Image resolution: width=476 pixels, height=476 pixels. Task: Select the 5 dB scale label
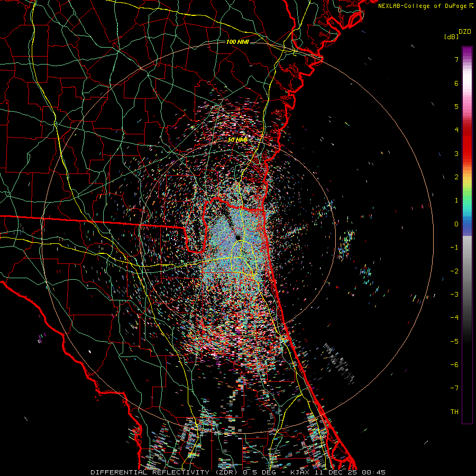coord(456,106)
